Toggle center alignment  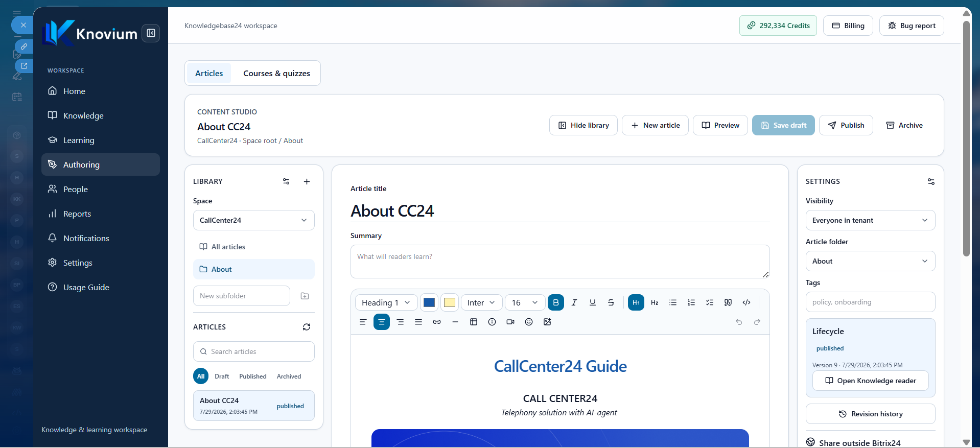tap(382, 322)
